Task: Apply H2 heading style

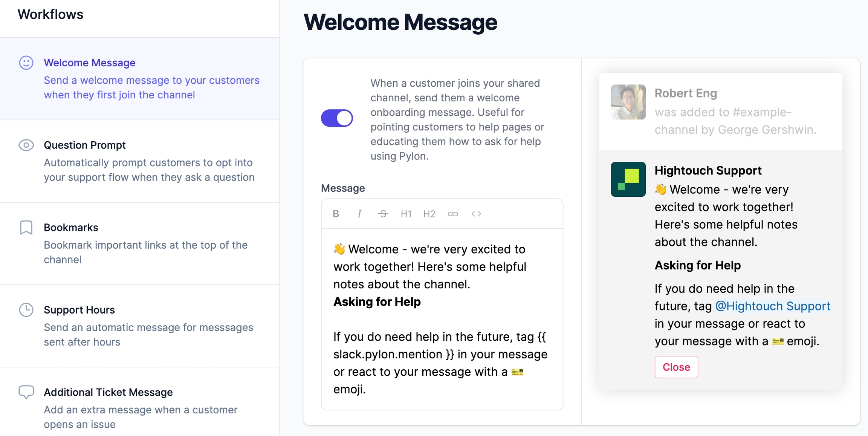Action: (x=429, y=214)
